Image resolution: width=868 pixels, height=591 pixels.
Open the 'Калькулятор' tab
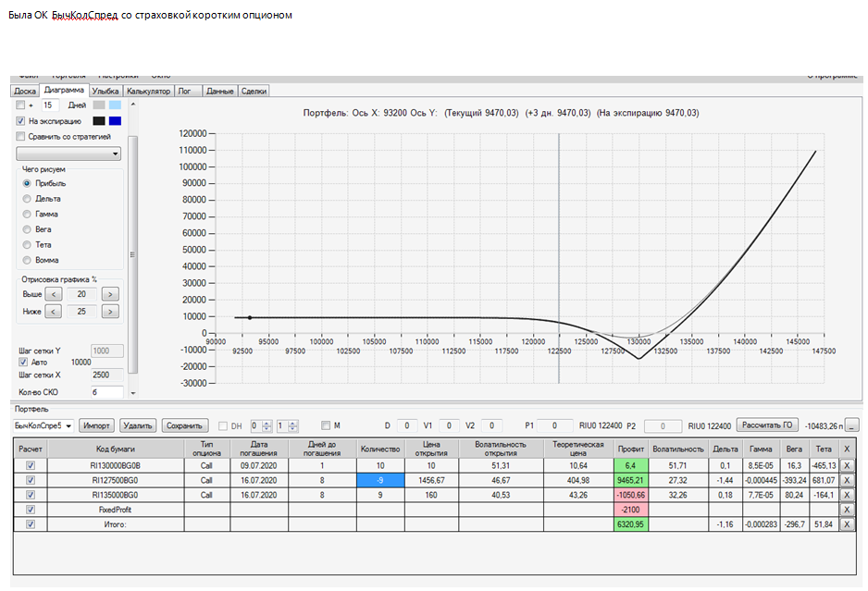pos(148,92)
